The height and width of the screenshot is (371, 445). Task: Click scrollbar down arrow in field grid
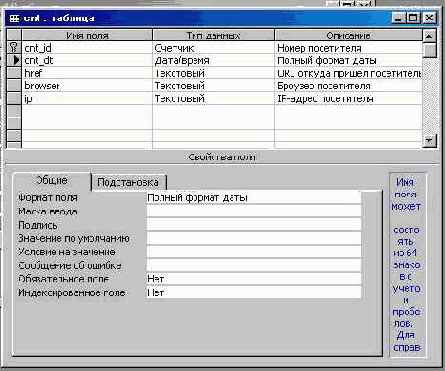pyautogui.click(x=429, y=140)
